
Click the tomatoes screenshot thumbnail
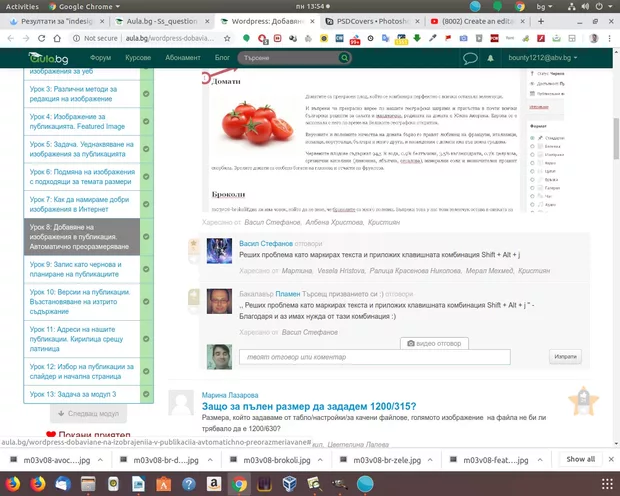384,140
